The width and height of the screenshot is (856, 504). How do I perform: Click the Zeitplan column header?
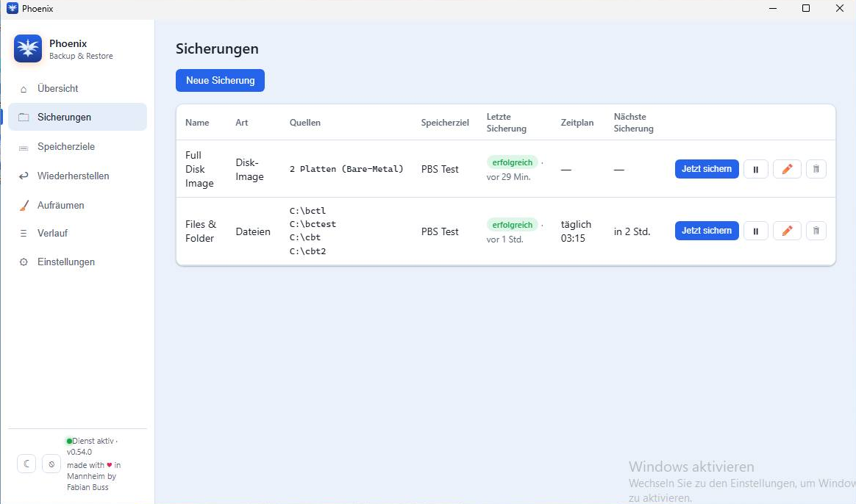(x=577, y=123)
